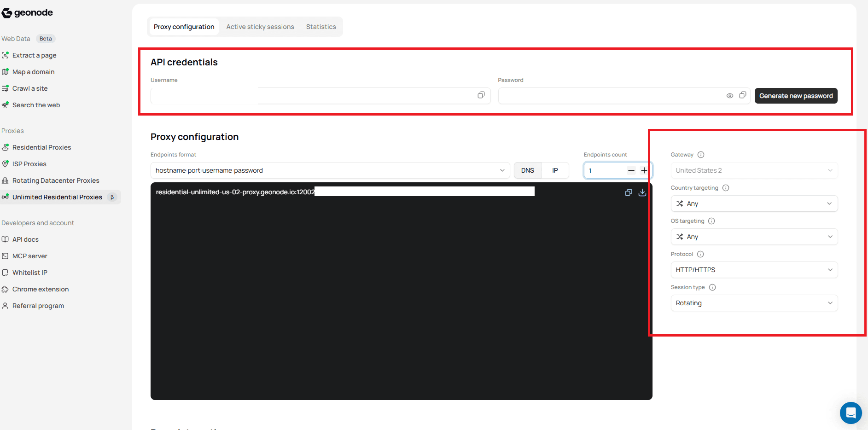Click the Extract a page icon
Viewport: 868px width, 430px height.
6,55
